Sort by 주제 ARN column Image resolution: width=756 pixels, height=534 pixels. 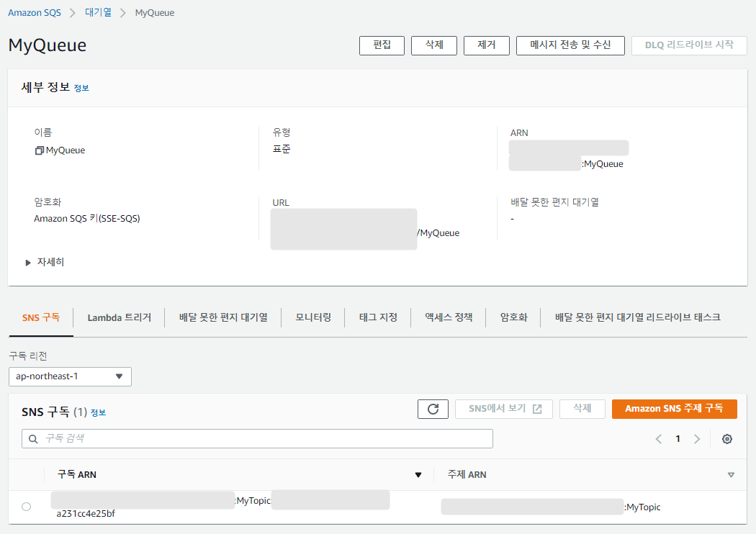point(731,475)
